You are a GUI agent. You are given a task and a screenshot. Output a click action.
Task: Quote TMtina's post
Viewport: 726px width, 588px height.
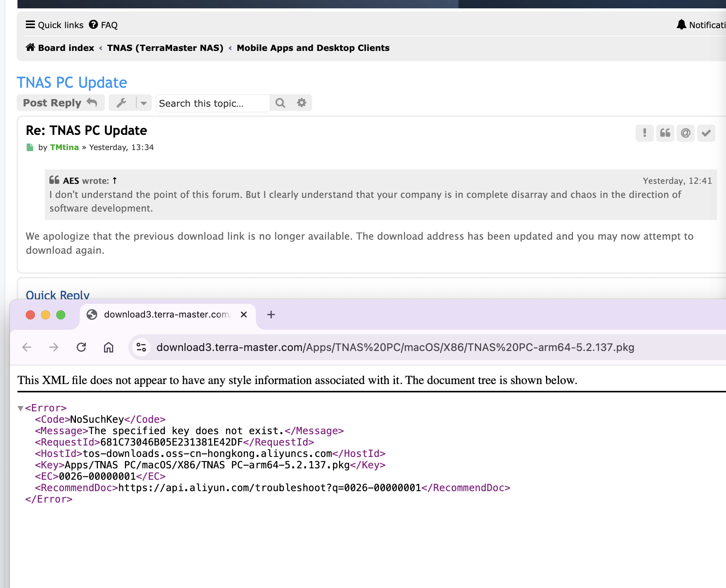(x=665, y=133)
